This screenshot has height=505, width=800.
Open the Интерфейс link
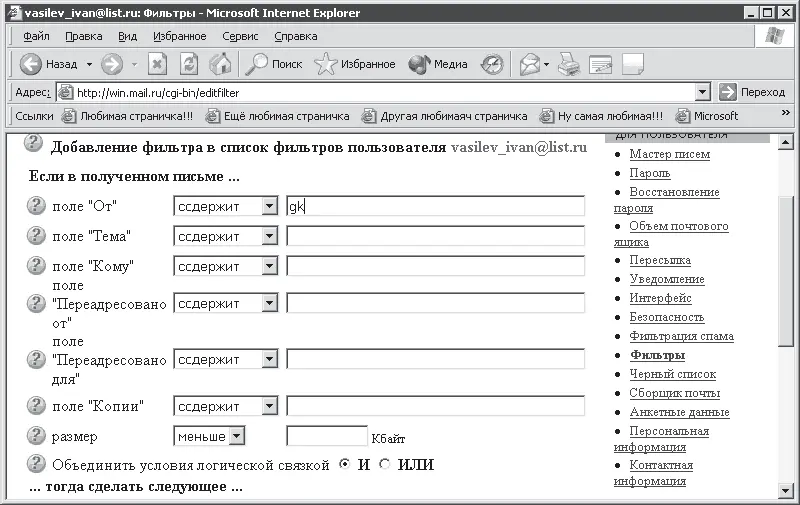(660, 297)
